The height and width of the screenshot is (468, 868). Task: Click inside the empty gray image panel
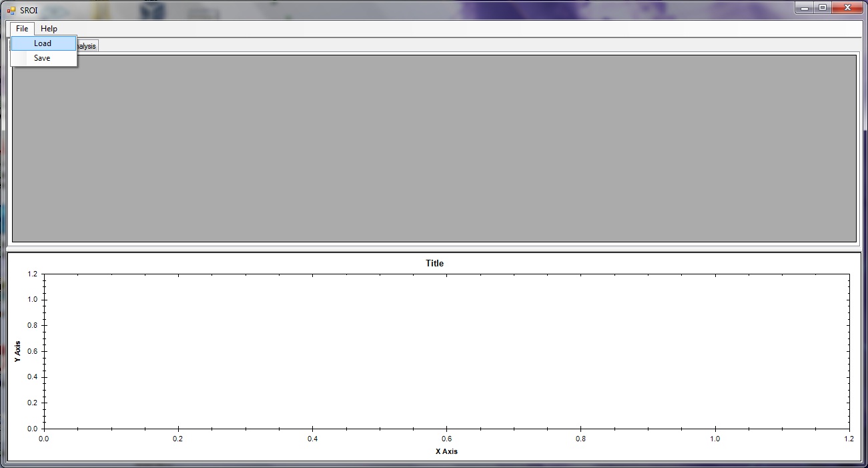pos(434,148)
